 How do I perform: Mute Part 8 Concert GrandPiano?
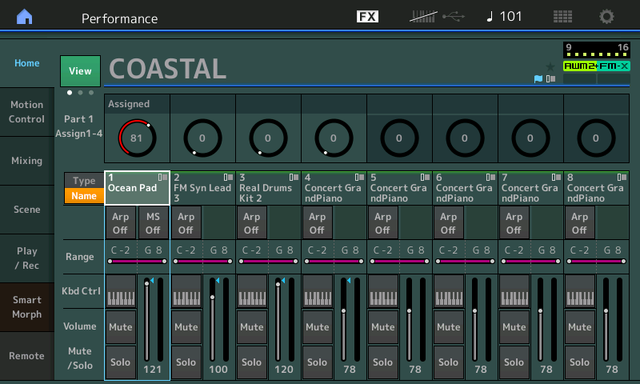(x=580, y=327)
